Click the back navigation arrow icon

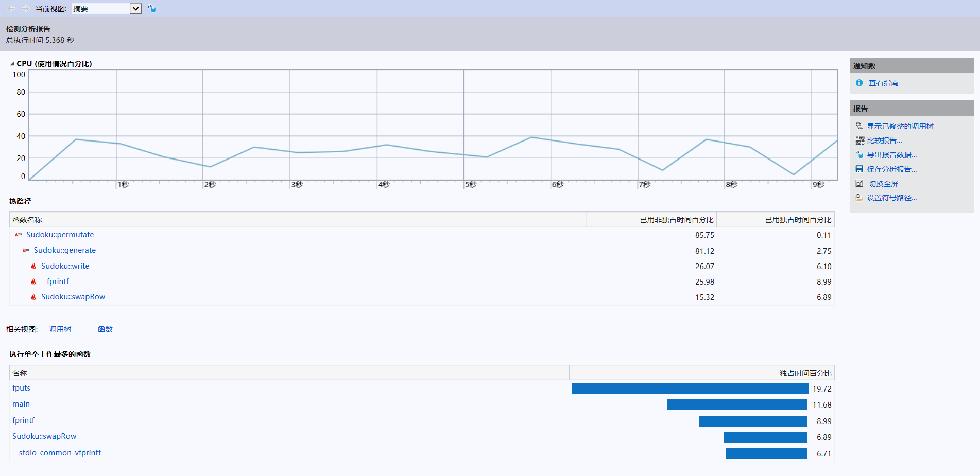coord(11,8)
